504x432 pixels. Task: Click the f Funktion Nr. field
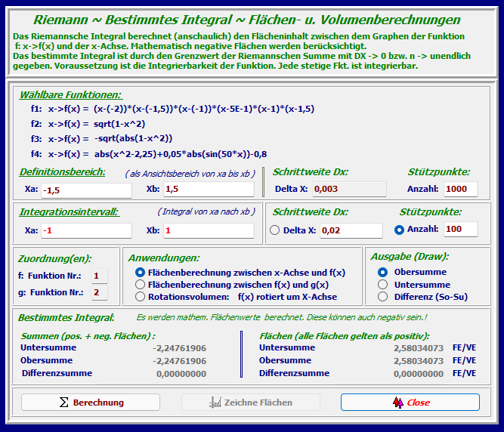coord(99,276)
